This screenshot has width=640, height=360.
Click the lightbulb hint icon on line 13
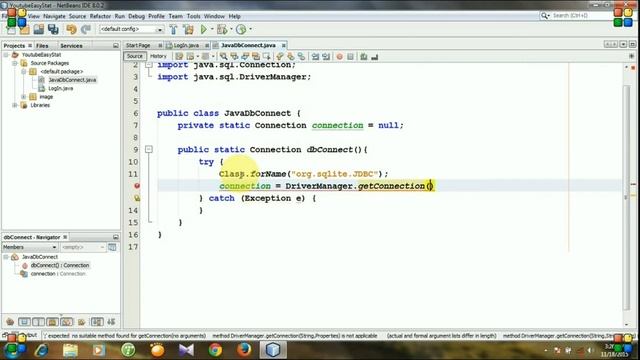click(x=137, y=198)
